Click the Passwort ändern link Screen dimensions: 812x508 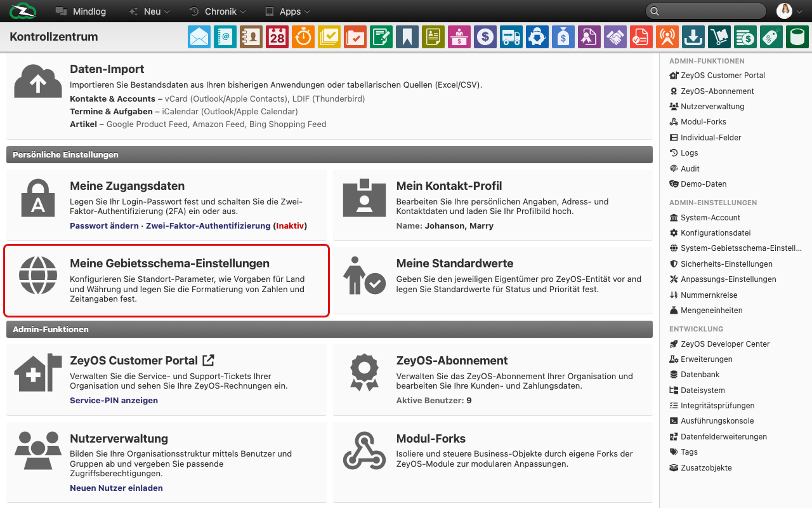point(104,225)
